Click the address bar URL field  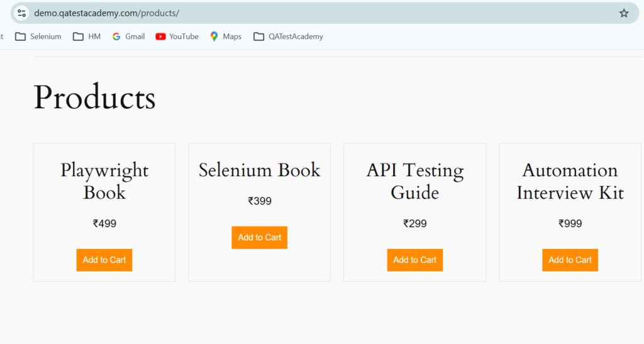[314, 13]
